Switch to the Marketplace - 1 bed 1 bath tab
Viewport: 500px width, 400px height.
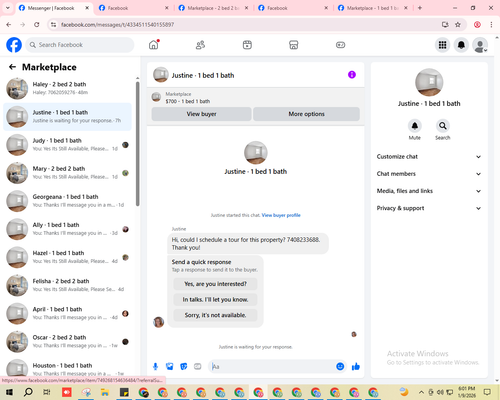tap(373, 8)
